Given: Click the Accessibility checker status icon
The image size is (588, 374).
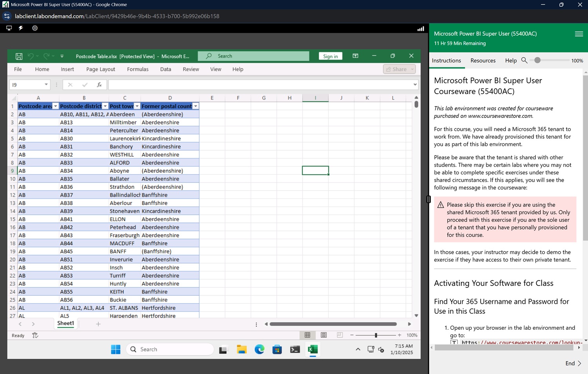Looking at the screenshot, I should click(x=35, y=335).
